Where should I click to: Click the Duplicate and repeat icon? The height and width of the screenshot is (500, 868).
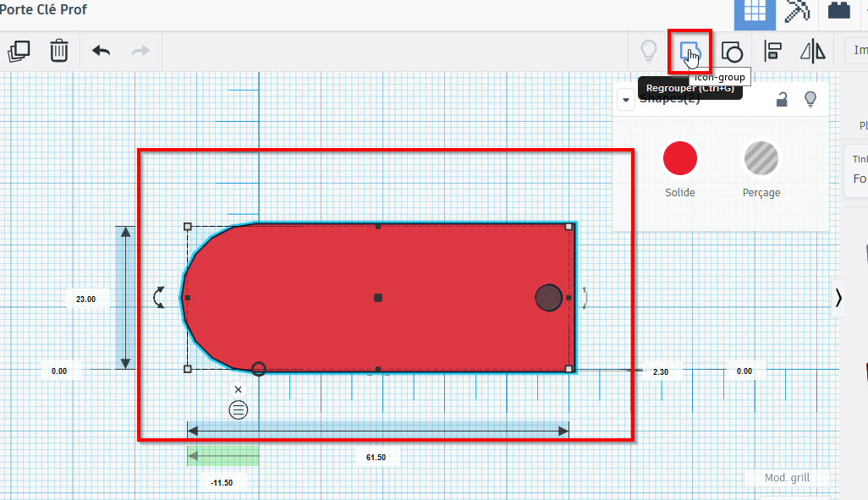coord(19,51)
